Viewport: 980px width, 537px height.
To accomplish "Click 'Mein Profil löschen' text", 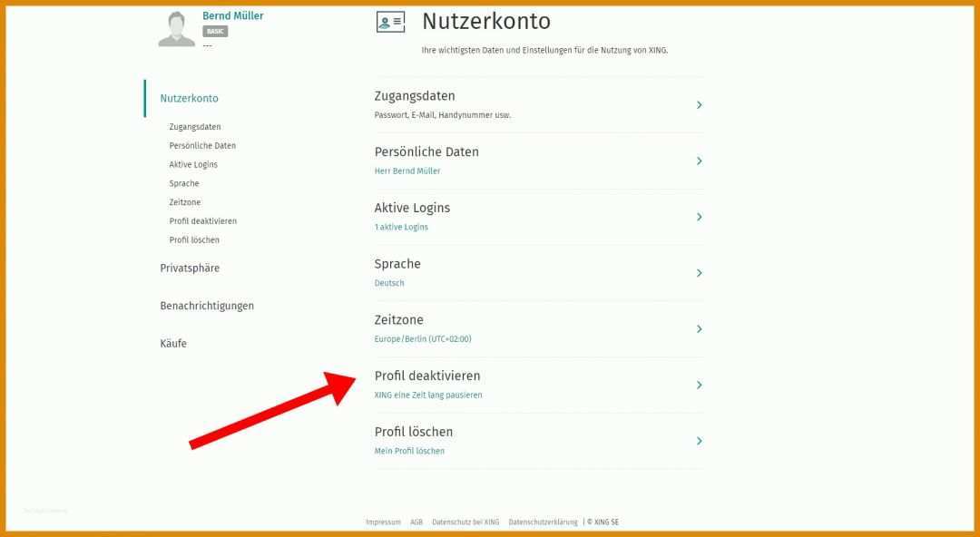I will coord(409,451).
